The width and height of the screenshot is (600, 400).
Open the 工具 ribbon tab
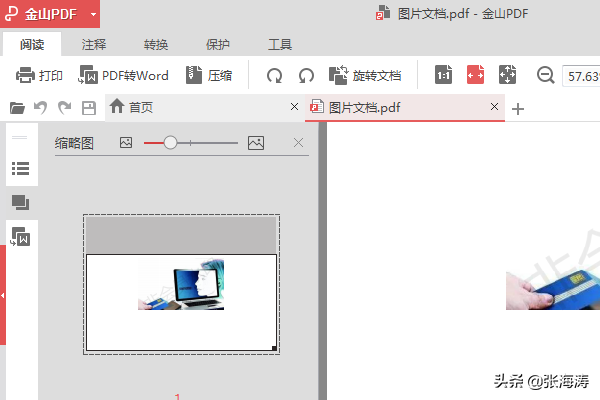click(x=280, y=44)
